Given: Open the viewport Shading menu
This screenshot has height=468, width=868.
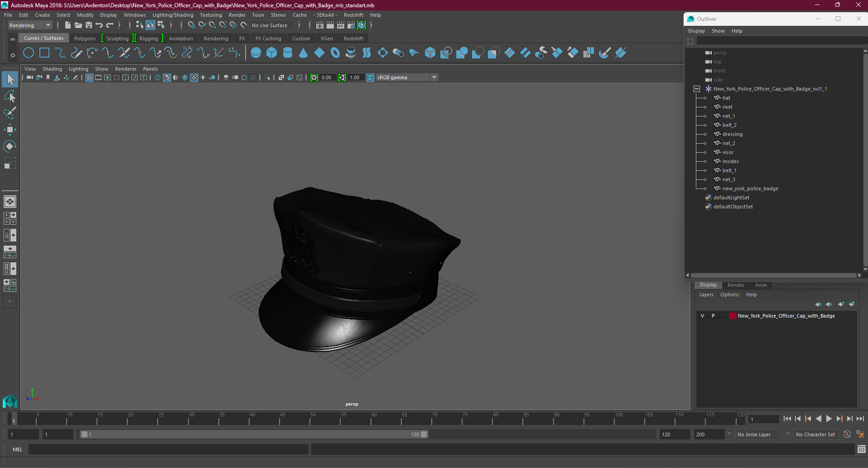Looking at the screenshot, I should point(52,69).
